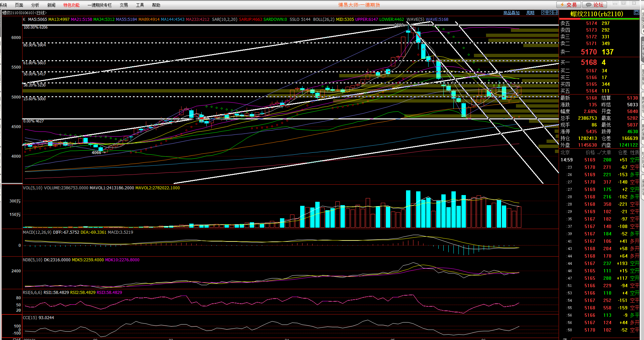Click the quote panel maximize icon near 螺纹2110

pos(636,12)
